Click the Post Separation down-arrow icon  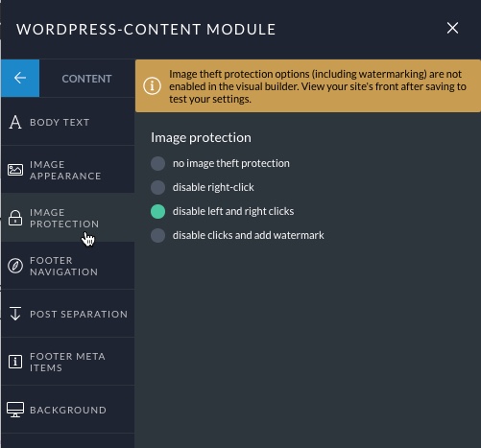(15, 314)
